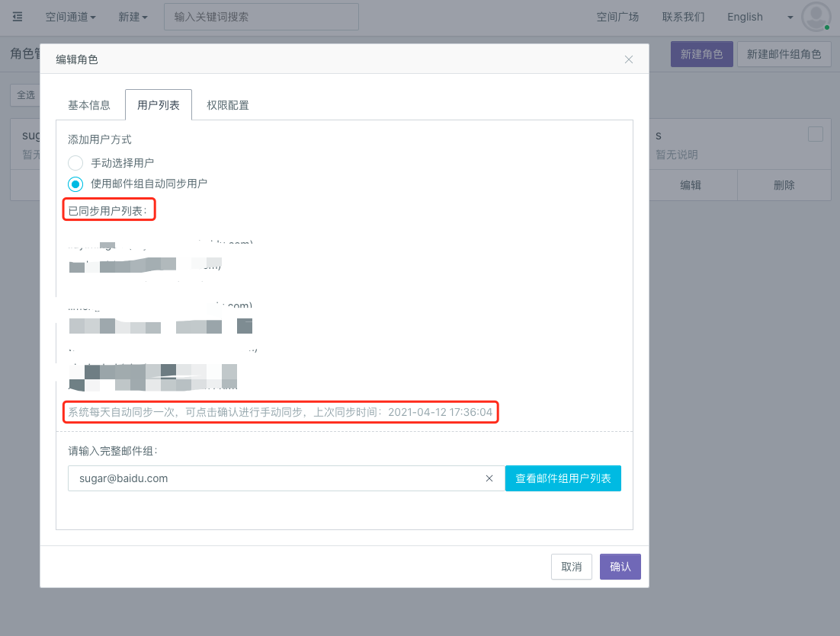Image resolution: width=840 pixels, height=636 pixels.
Task: Focus the mail group input sugar@baidu.com
Action: (286, 478)
